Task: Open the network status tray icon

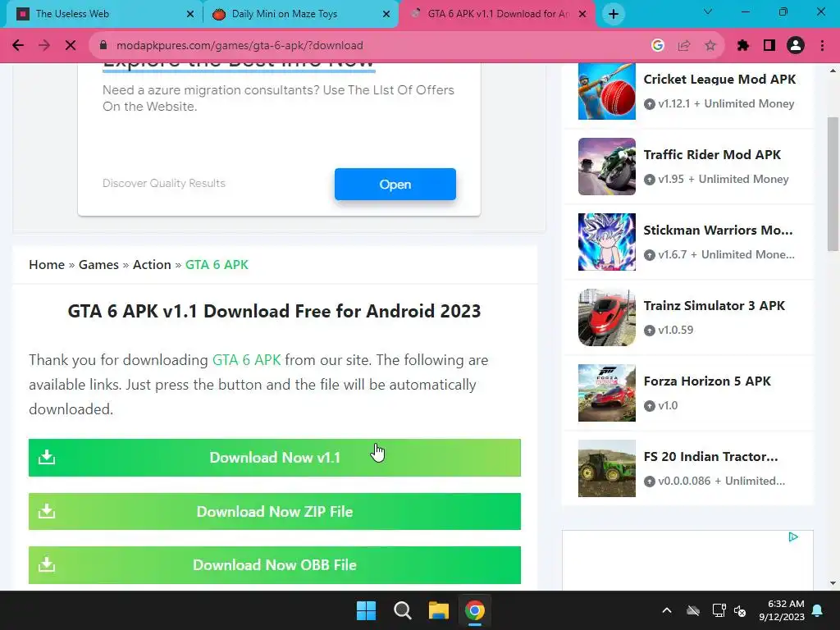Action: pos(719,610)
